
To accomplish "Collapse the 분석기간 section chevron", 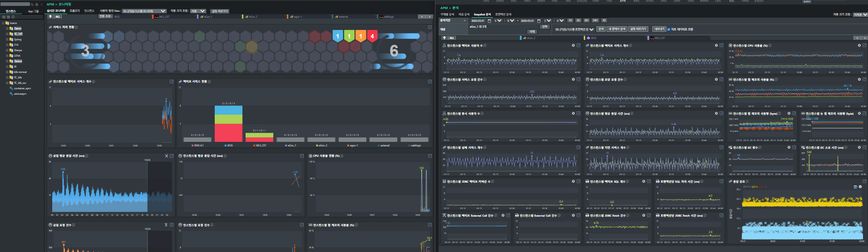I will click(464, 20).
